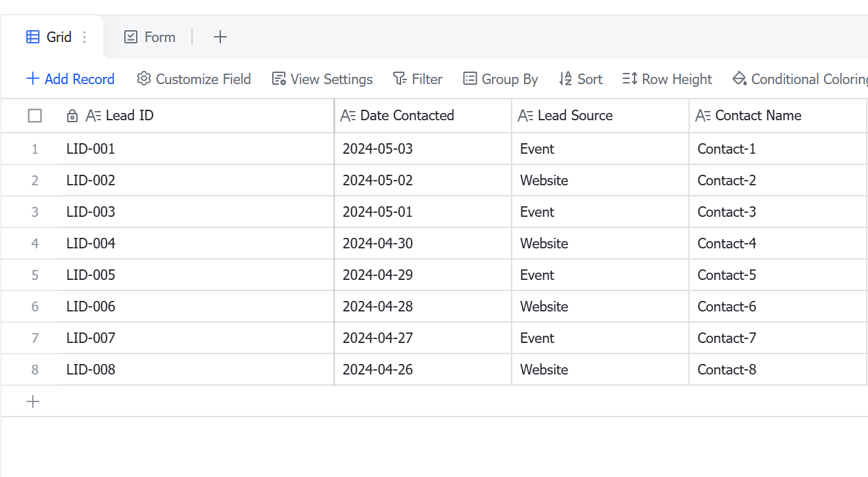Click Contact-5 cell

pos(778,275)
